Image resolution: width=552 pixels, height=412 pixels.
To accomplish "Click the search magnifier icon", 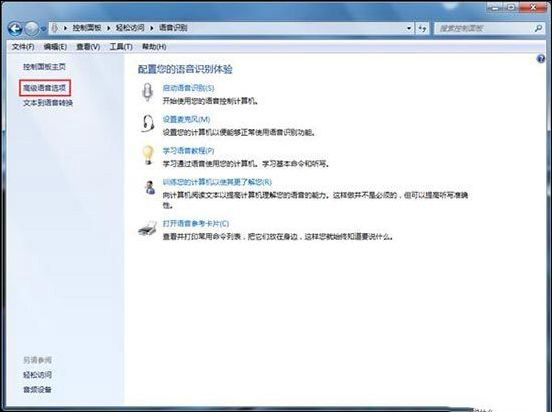I will pyautogui.click(x=538, y=28).
